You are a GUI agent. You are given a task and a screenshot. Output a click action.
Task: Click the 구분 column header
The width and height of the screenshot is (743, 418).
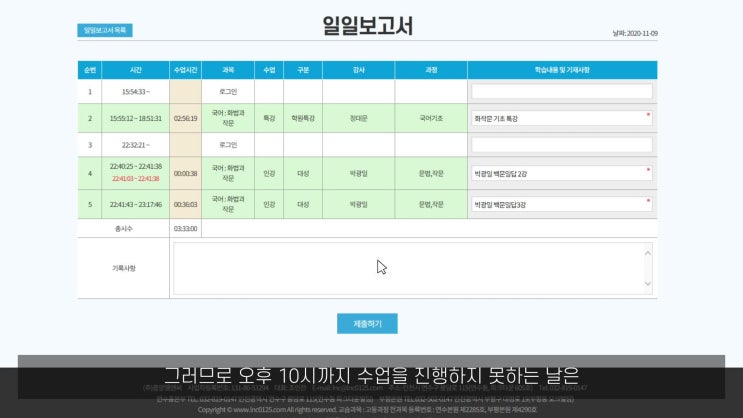coord(303,70)
